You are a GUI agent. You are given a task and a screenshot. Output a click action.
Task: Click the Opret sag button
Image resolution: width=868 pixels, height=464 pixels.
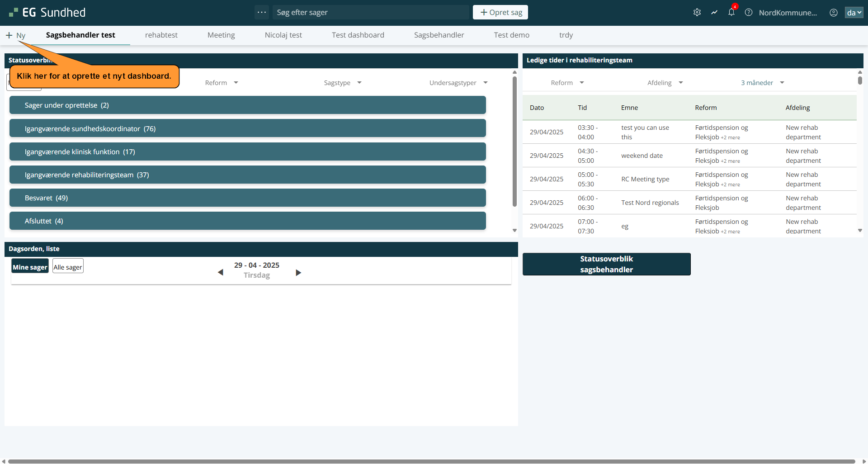click(x=500, y=13)
